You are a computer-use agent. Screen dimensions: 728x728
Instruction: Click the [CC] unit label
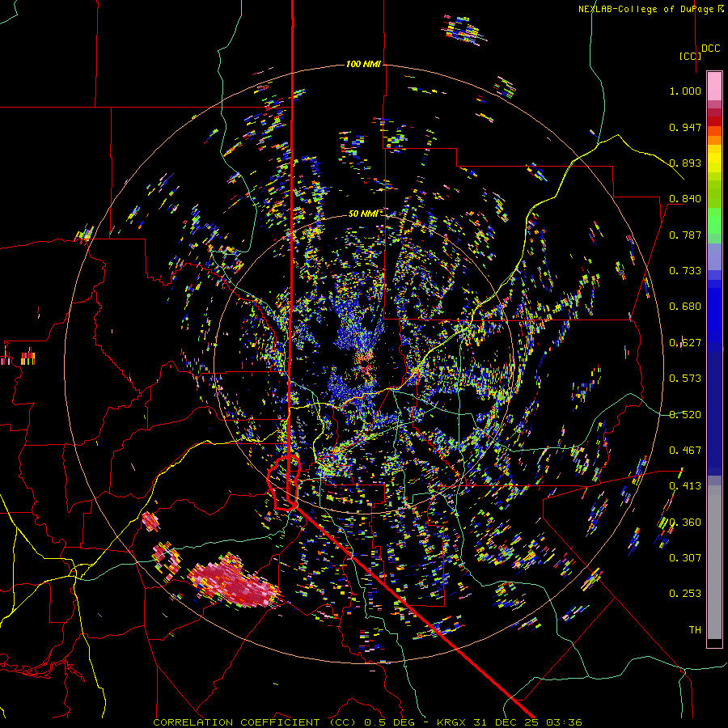[690, 56]
